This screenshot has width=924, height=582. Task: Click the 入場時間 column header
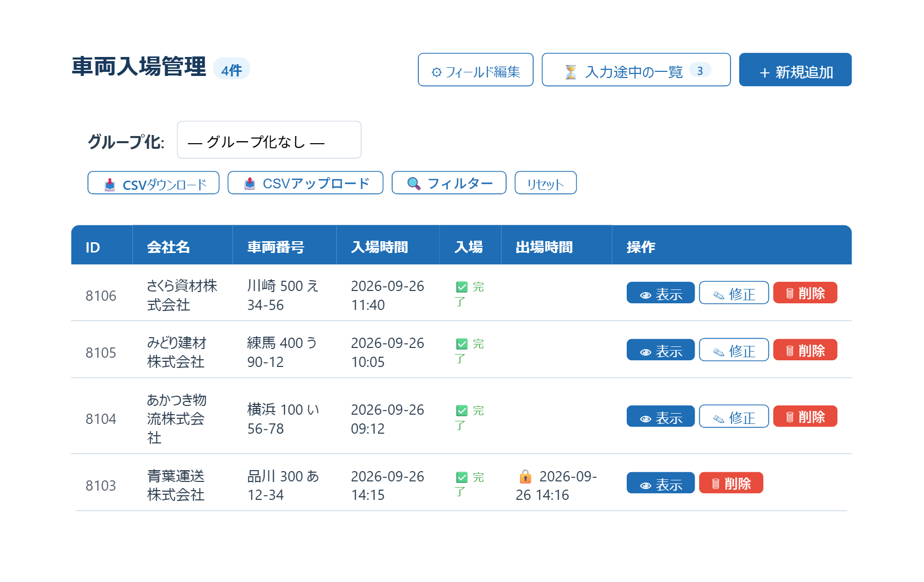(388, 245)
